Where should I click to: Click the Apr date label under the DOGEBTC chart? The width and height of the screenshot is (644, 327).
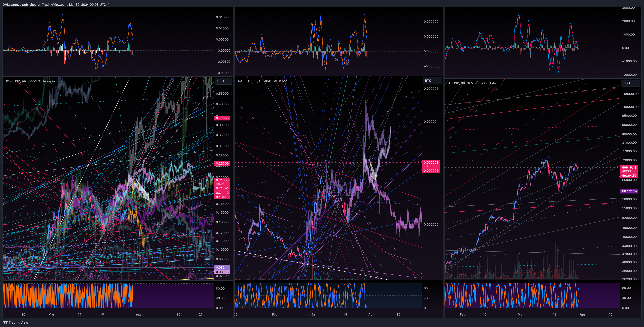coord(371,314)
